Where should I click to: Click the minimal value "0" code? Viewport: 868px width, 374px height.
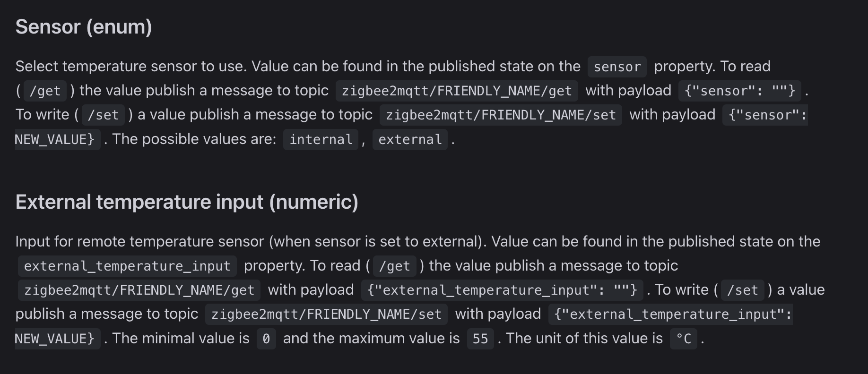[266, 339]
